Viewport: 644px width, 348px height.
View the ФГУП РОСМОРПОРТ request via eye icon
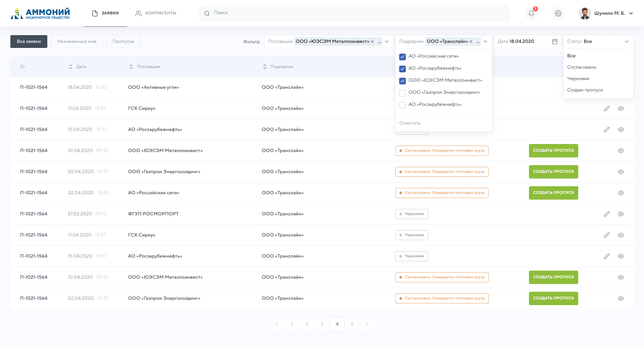click(621, 214)
